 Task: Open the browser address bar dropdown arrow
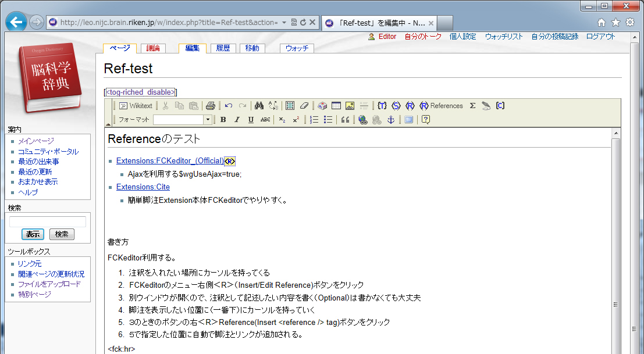coord(284,23)
